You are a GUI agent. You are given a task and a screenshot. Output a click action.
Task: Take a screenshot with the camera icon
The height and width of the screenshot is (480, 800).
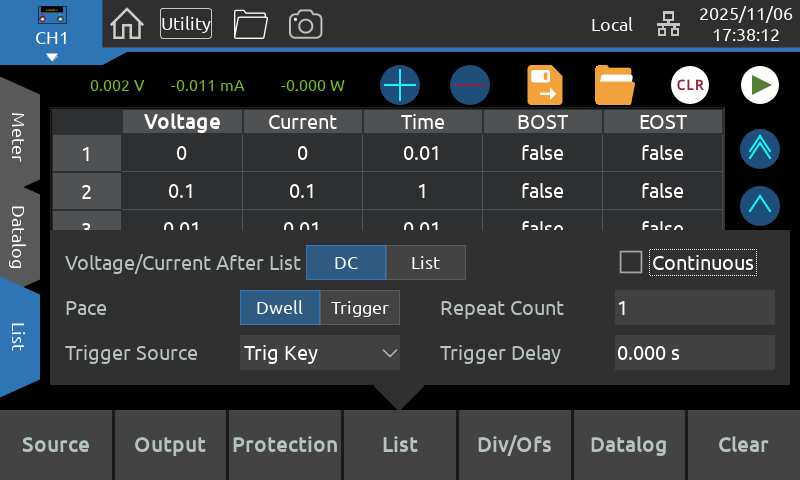pos(305,24)
